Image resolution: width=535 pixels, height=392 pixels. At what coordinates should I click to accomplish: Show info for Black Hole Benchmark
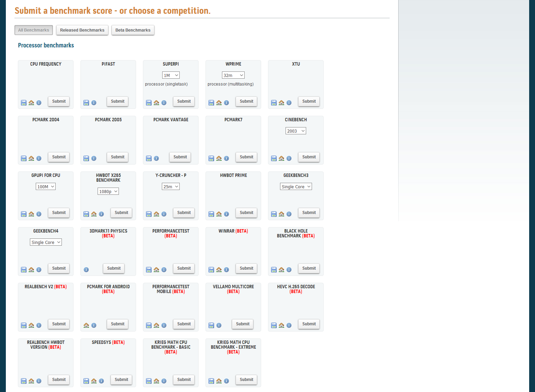289,270
